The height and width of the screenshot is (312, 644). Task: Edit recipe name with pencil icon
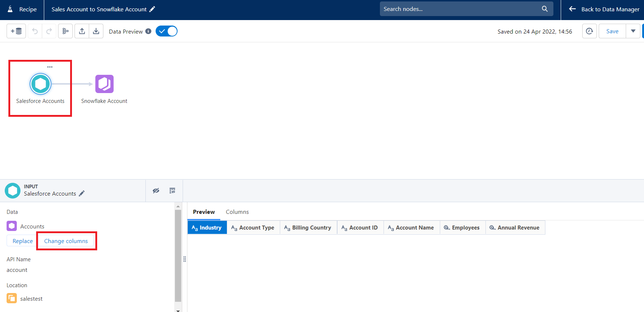(x=152, y=9)
